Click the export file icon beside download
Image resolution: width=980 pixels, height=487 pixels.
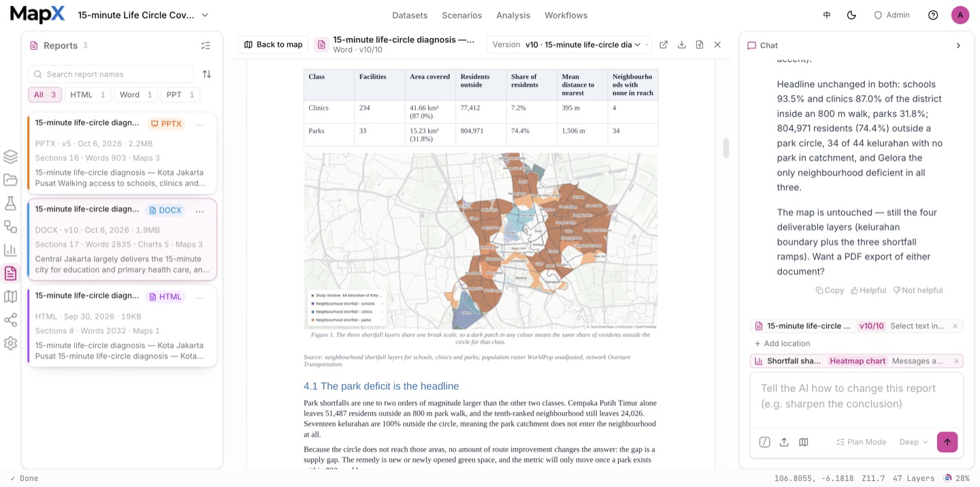[699, 44]
